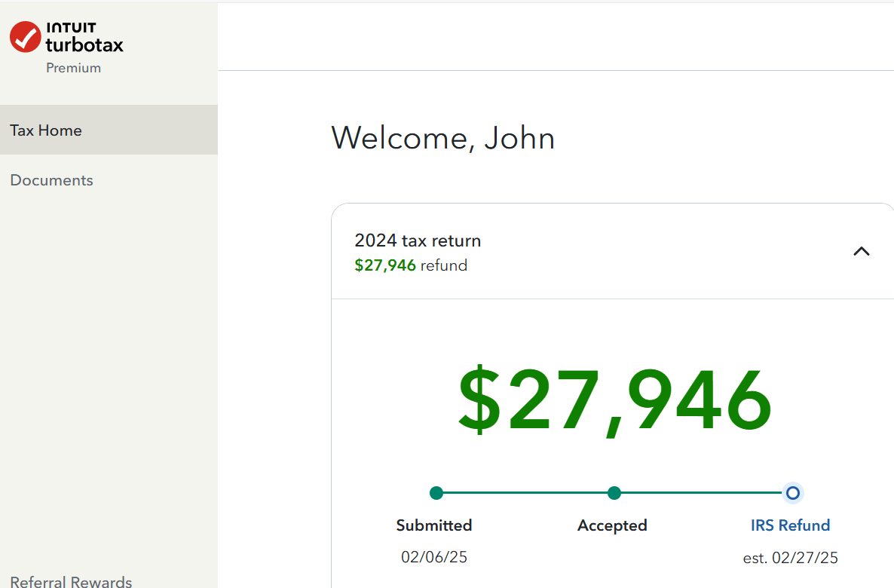Click progress line between Submitted and Accepted
Viewport: 894px width, 588px height.
(525, 493)
